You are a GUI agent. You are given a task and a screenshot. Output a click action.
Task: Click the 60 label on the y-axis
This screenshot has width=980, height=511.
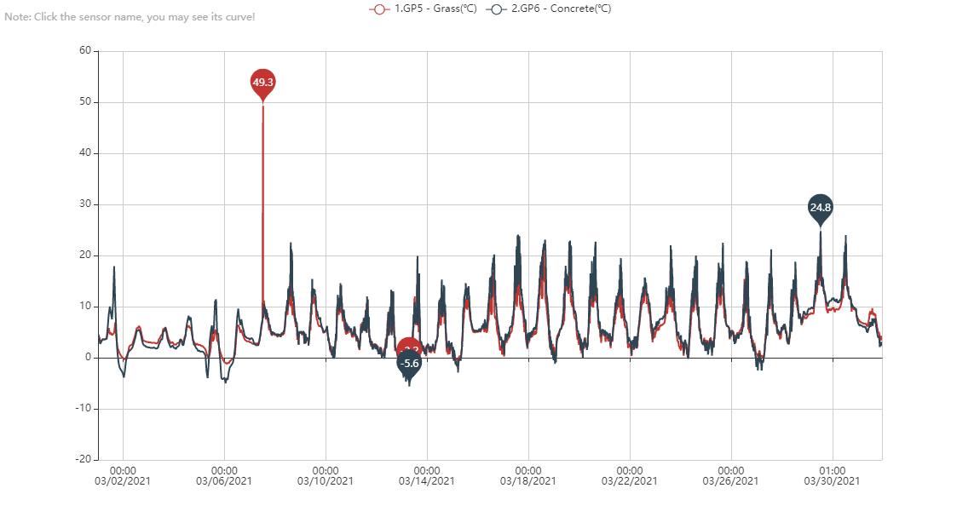[85, 51]
